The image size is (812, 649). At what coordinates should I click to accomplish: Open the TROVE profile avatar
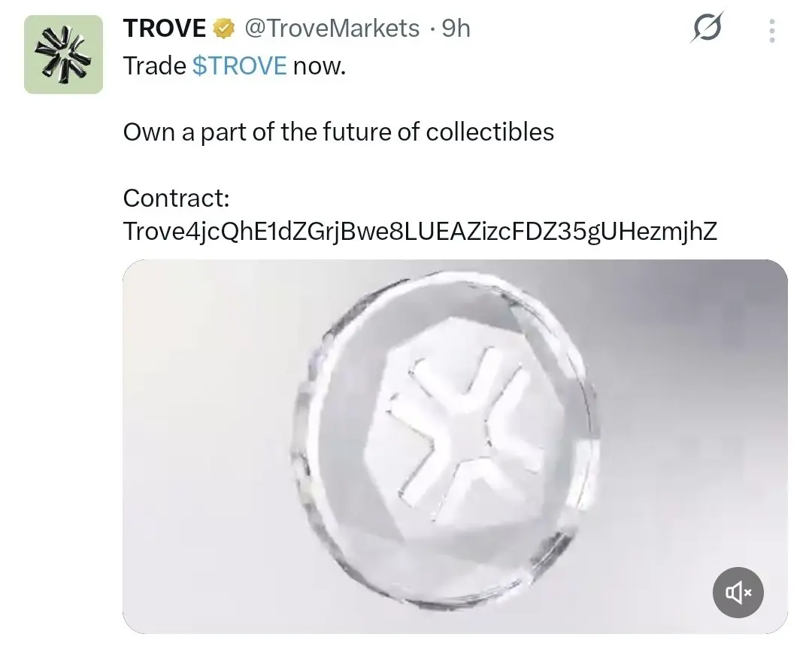pos(63,54)
